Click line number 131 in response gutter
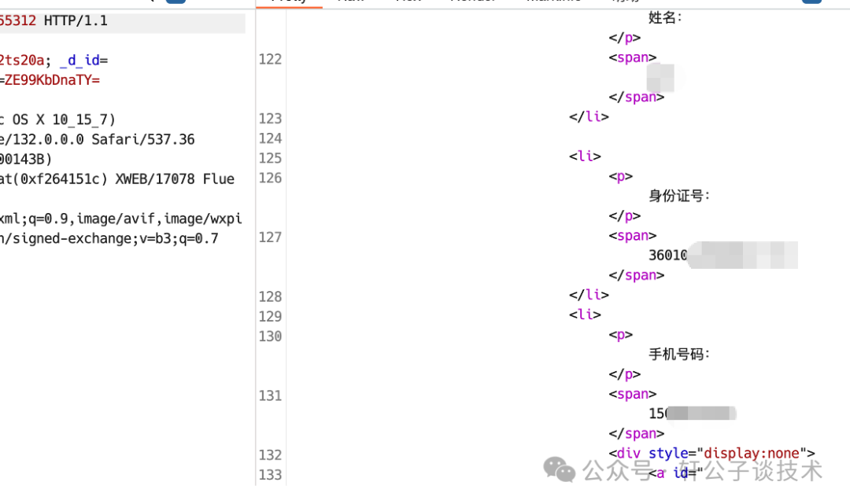Image resolution: width=850 pixels, height=504 pixels. tap(270, 396)
